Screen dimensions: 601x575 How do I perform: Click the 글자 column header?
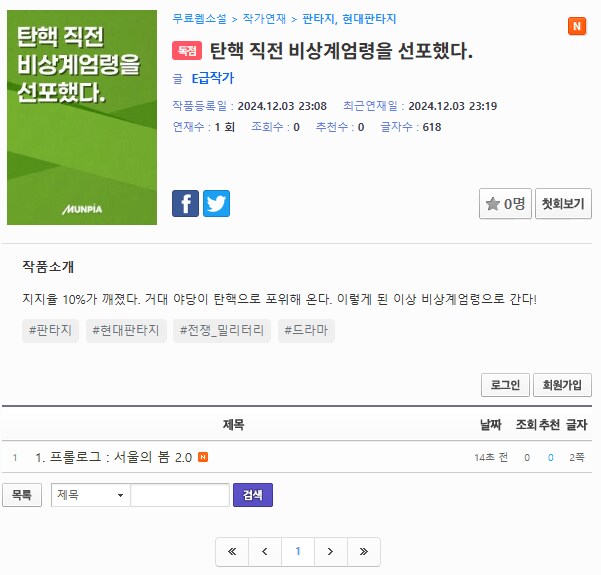(x=576, y=424)
